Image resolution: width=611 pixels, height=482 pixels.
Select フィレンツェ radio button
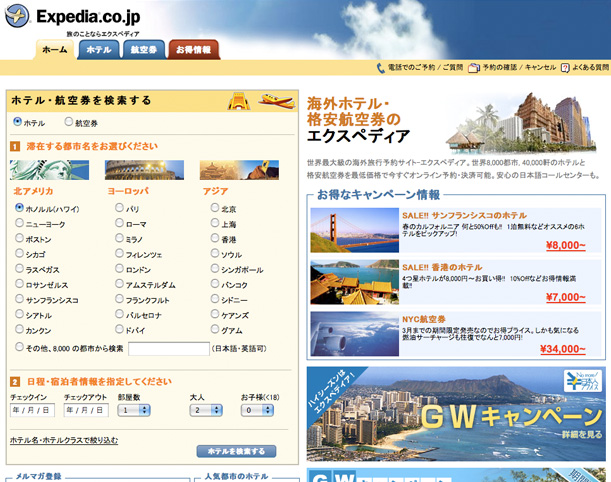[x=119, y=253]
